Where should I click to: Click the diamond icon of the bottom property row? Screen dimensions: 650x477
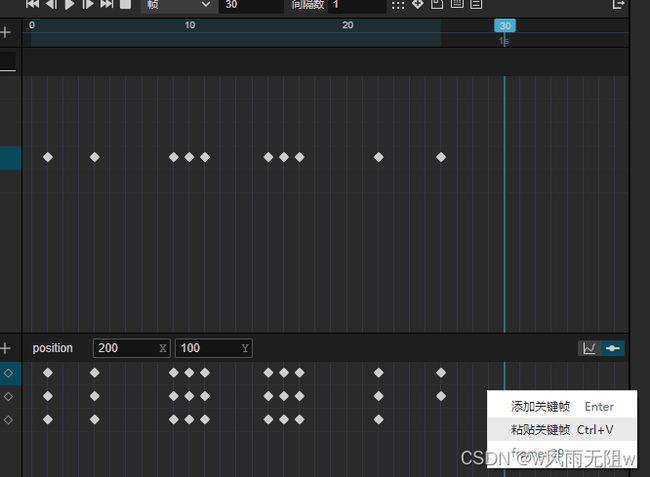coord(8,420)
